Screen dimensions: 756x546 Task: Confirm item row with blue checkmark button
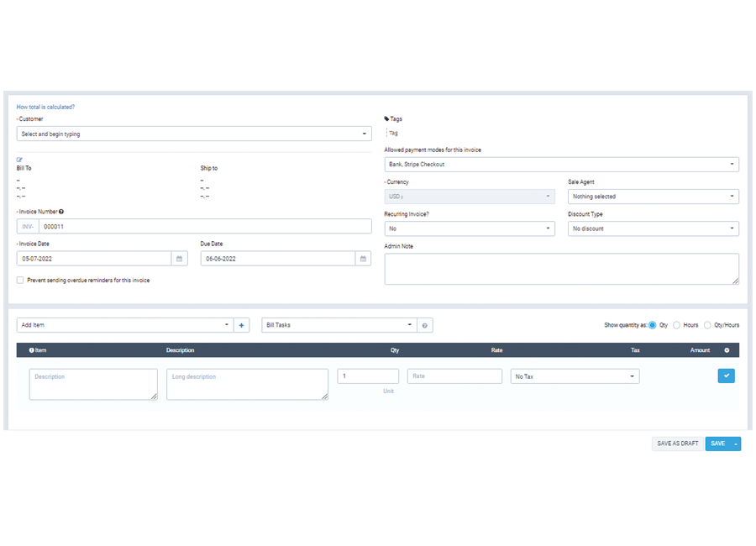coord(726,376)
